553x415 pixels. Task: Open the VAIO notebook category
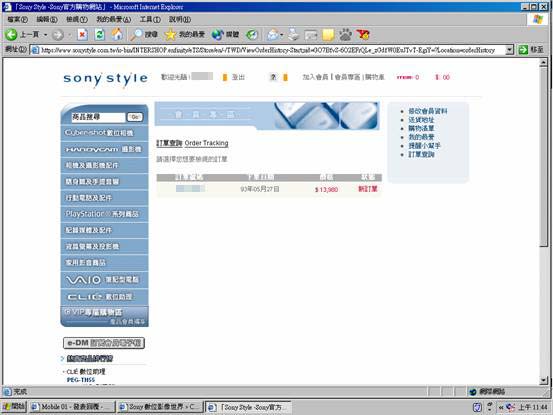(x=104, y=280)
